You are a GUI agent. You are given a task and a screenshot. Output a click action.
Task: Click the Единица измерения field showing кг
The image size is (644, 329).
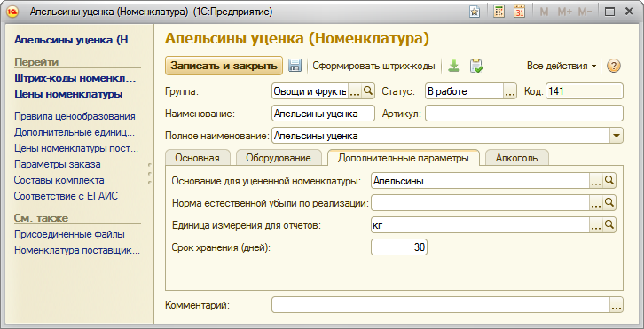(x=481, y=224)
